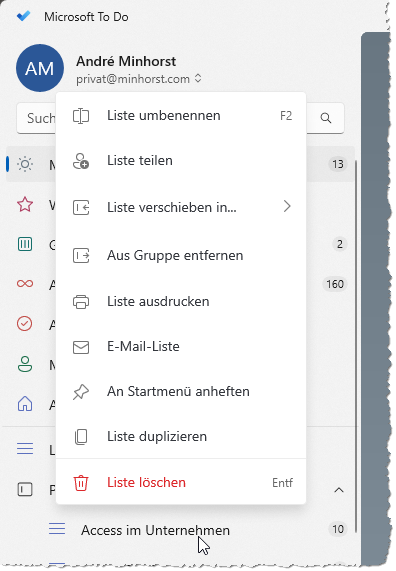Open the red infinity icon list
The image size is (396, 571).
click(x=25, y=284)
